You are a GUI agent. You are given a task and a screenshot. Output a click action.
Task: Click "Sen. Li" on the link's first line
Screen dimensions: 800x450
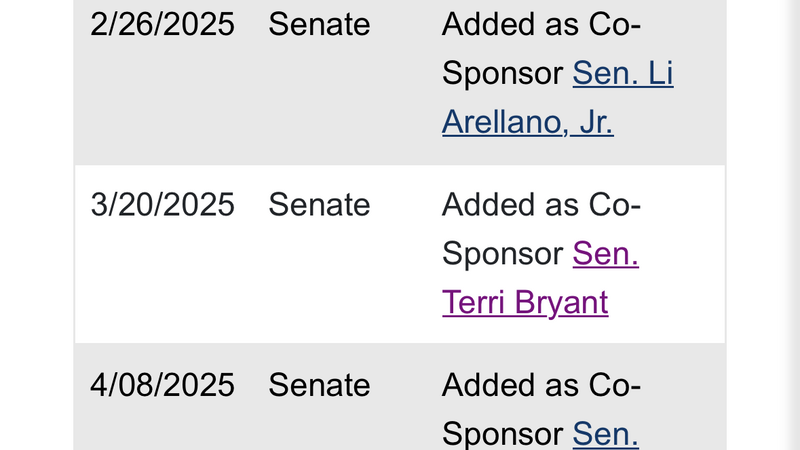622,74
